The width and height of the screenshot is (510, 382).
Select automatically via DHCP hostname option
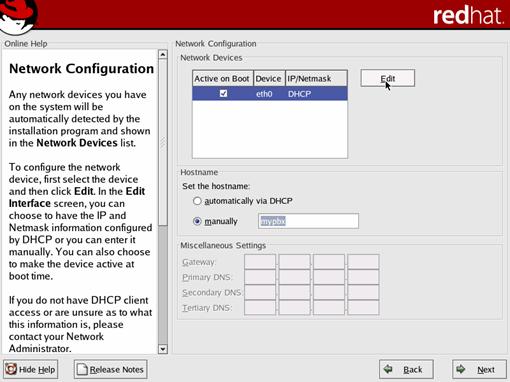tap(197, 201)
